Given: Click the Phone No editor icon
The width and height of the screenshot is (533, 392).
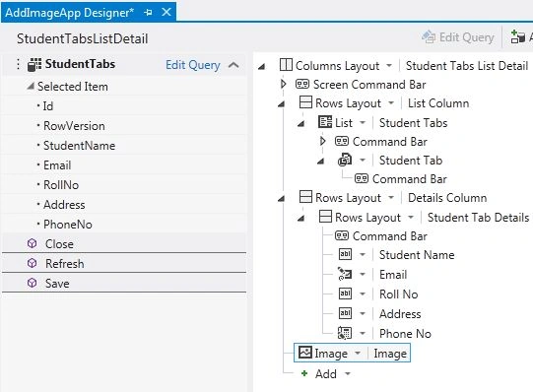Looking at the screenshot, I should click(x=345, y=333).
